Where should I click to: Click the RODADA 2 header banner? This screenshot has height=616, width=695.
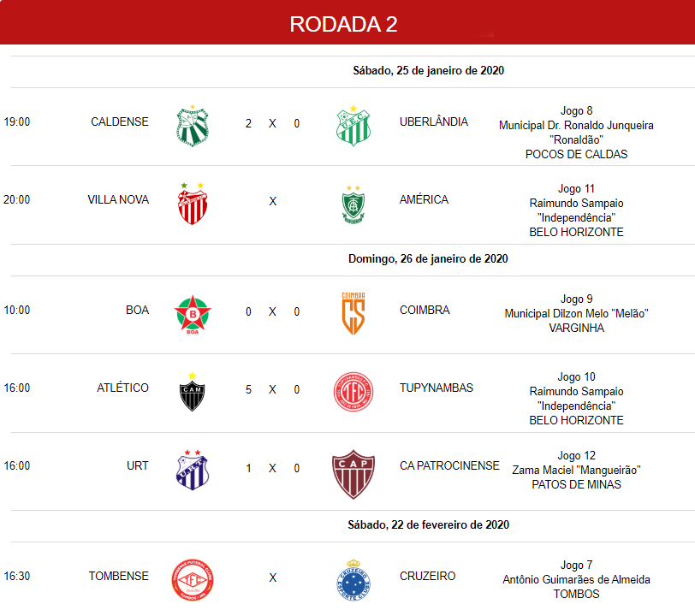tap(347, 22)
